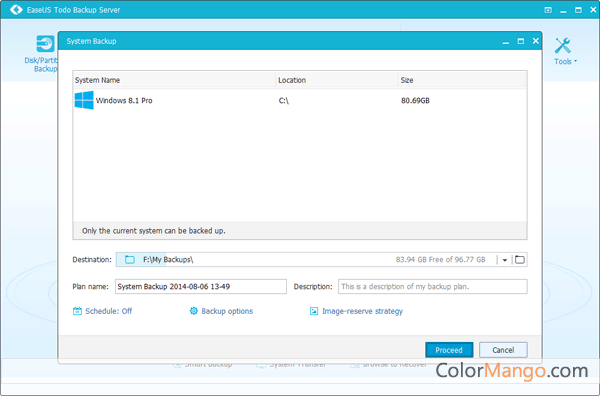Screen dimensions: 600x396
Task: Click the Destination path F:\My Backups\
Action: point(168,260)
